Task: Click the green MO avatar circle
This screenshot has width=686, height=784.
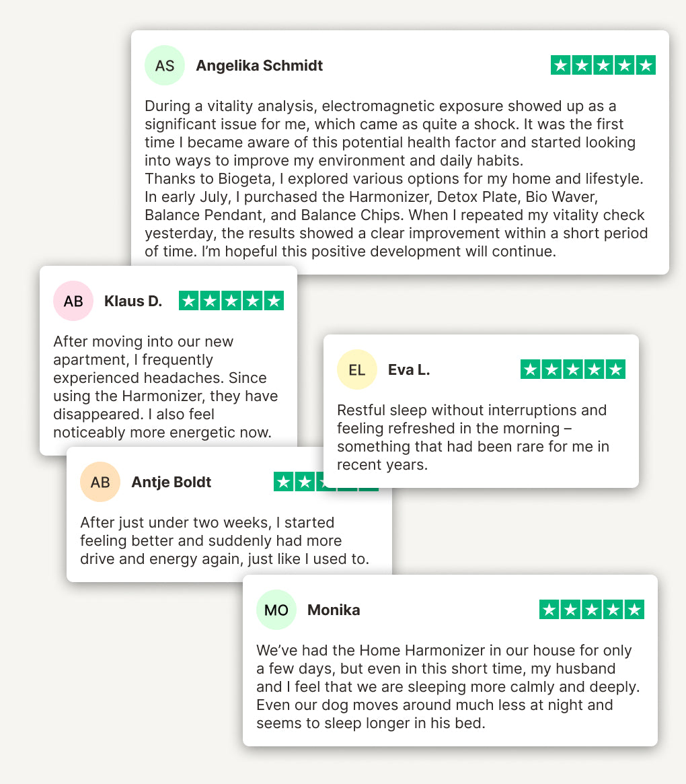Action: (276, 610)
